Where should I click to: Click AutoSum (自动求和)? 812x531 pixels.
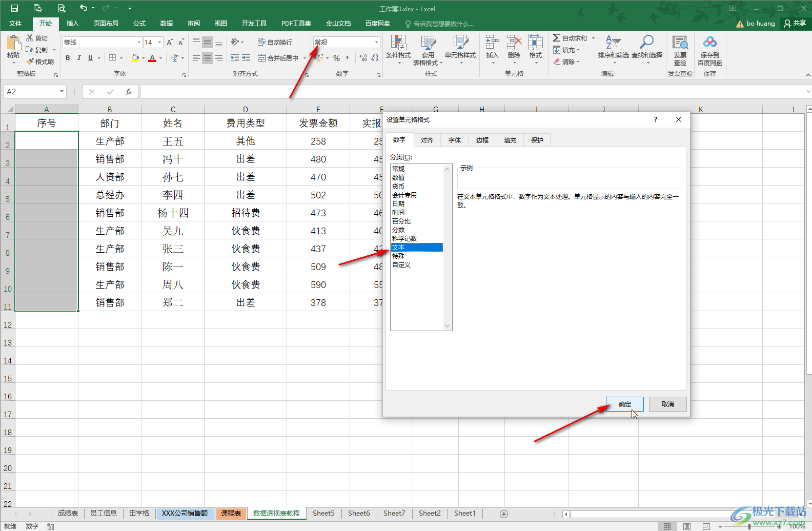click(570, 38)
